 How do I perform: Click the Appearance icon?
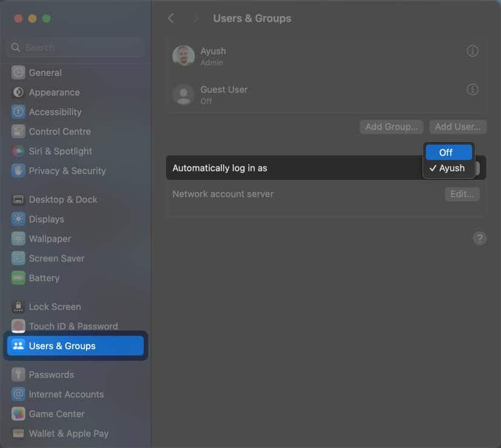click(x=18, y=92)
